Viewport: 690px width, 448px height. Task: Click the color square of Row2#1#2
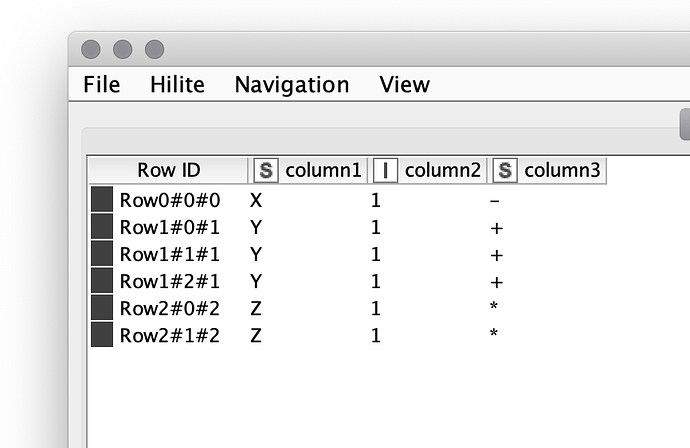click(102, 334)
